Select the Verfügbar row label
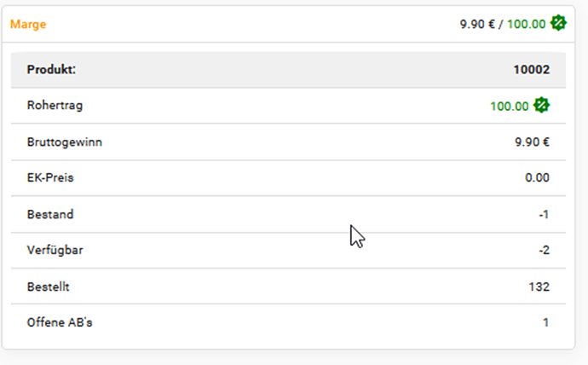Viewport: 588px width, 365px height. pos(55,250)
